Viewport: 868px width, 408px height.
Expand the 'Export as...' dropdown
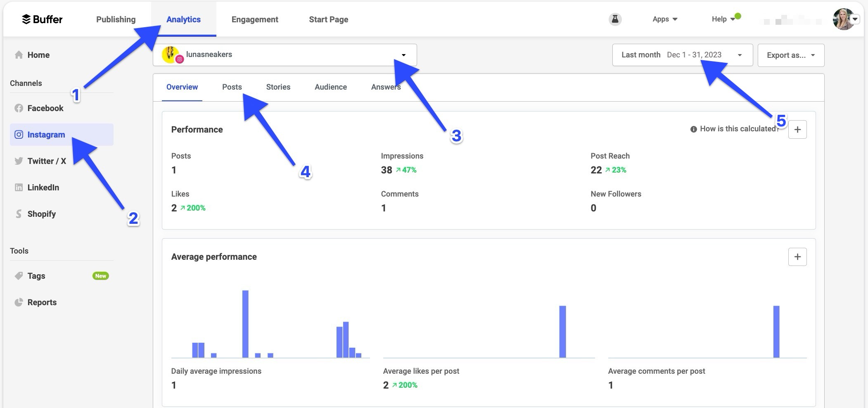click(790, 55)
